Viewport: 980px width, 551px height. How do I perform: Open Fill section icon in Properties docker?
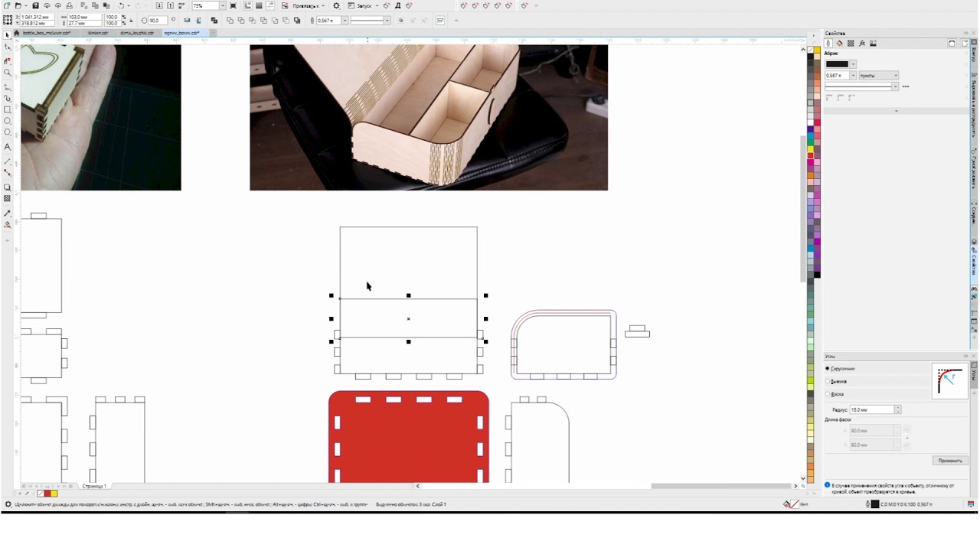click(839, 44)
